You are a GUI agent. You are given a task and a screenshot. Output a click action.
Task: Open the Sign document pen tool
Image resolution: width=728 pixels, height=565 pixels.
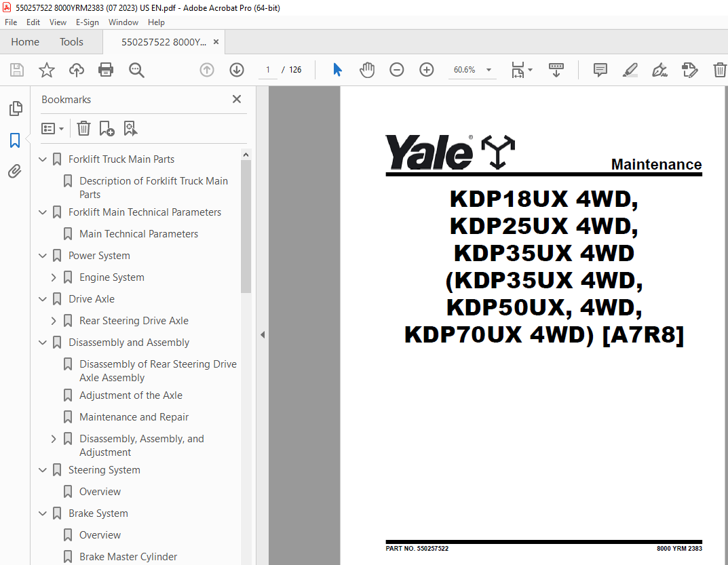tap(659, 70)
